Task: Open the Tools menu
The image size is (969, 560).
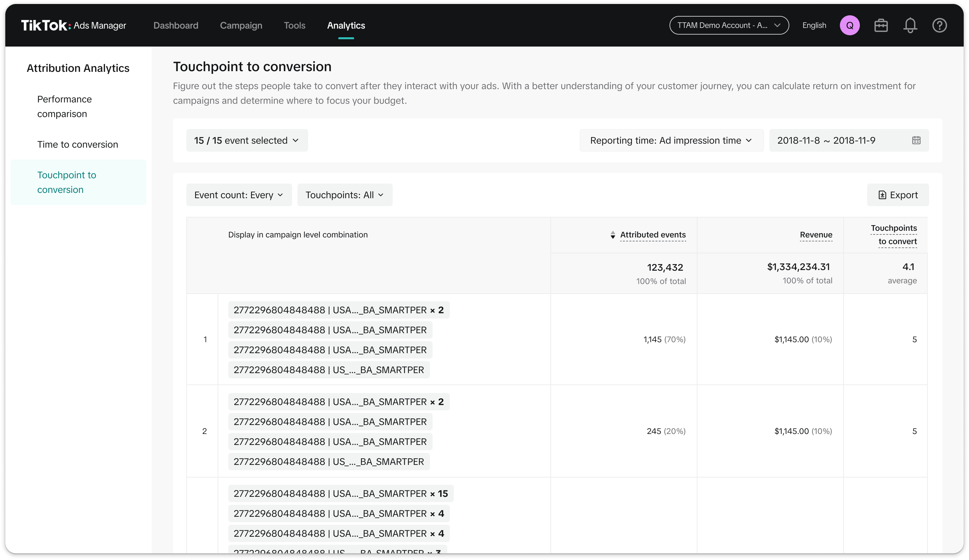Action: (294, 25)
